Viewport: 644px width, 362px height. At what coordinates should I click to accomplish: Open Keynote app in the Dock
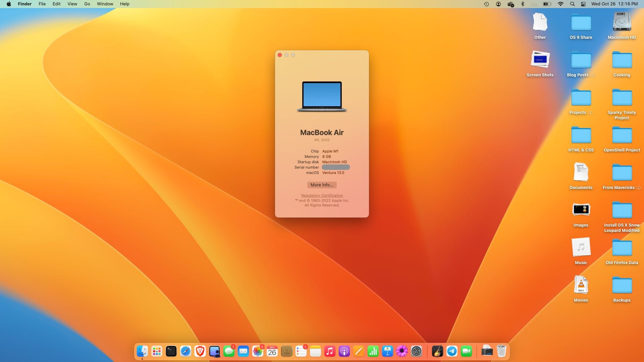pyautogui.click(x=387, y=351)
